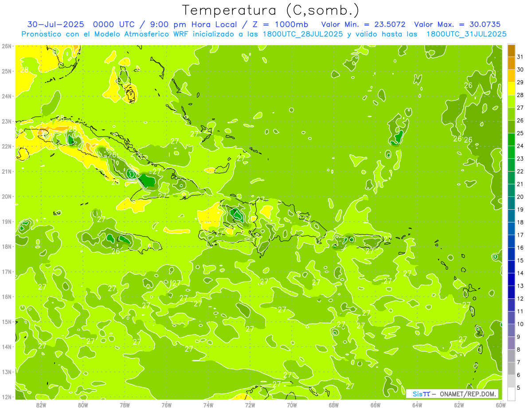Click the legend value 24
Screen dimensions: 532x411
point(520,146)
